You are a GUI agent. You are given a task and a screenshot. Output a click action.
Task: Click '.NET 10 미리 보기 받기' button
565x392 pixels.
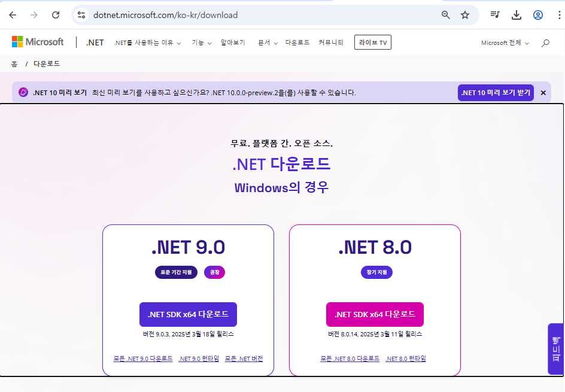[x=496, y=93]
